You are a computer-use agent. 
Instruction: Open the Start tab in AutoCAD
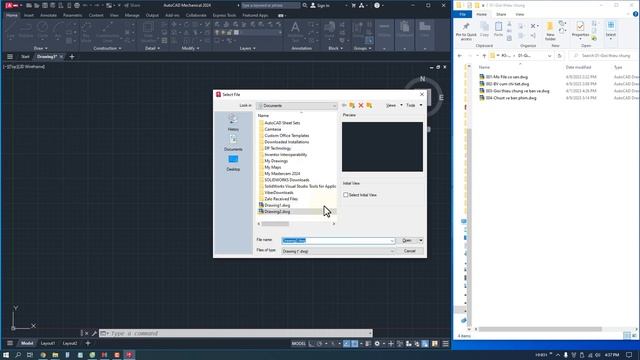(x=25, y=57)
